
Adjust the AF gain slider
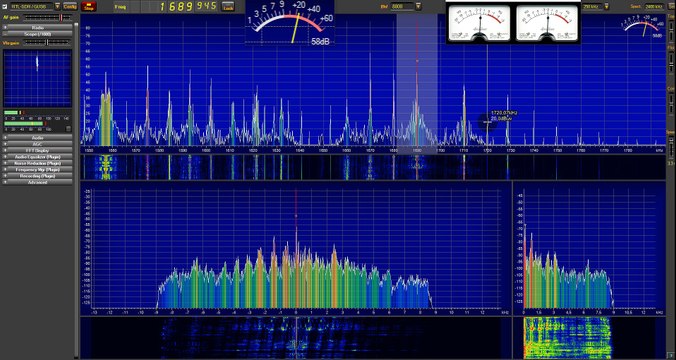pos(47,17)
